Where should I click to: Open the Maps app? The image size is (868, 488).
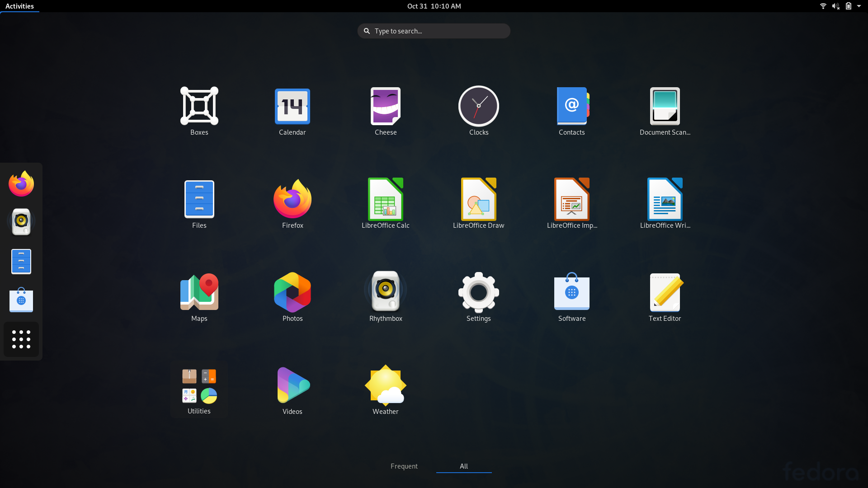pyautogui.click(x=199, y=297)
